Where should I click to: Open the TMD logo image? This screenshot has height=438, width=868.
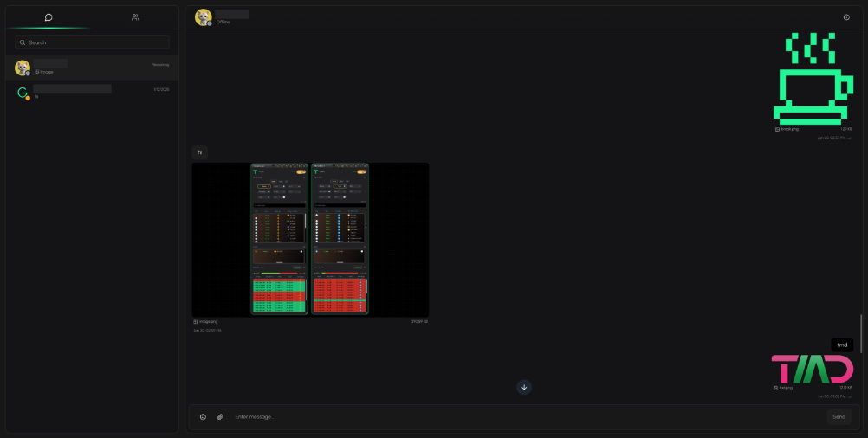(x=813, y=370)
